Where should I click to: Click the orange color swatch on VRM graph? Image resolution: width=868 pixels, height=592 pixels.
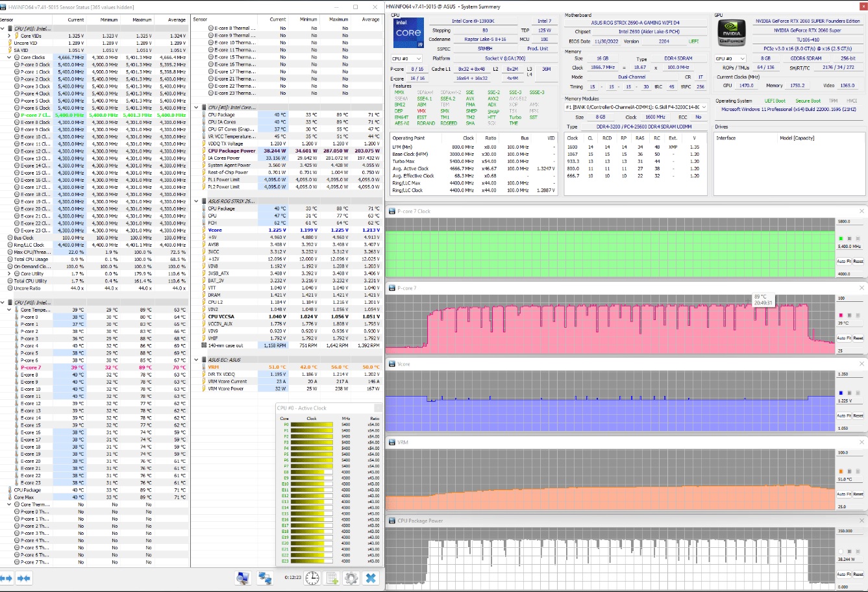pos(841,471)
